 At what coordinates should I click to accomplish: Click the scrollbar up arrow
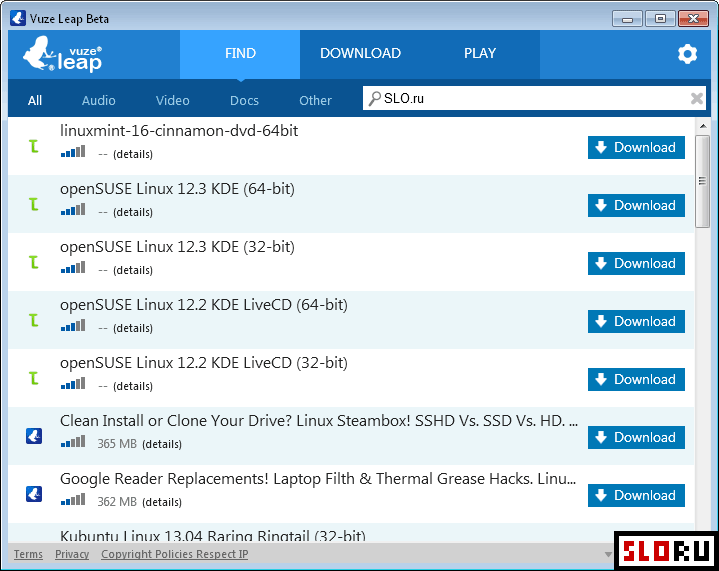tap(703, 126)
